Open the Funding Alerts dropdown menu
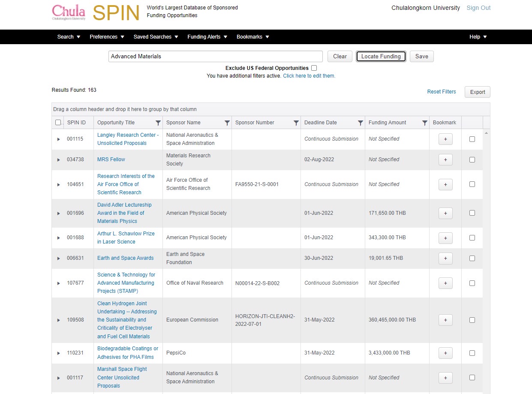Image resolution: width=532 pixels, height=394 pixels. 207,37
